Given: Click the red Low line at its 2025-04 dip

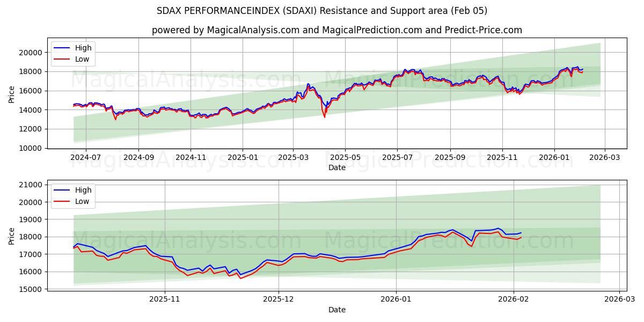Looking at the screenshot, I should coord(324,117).
